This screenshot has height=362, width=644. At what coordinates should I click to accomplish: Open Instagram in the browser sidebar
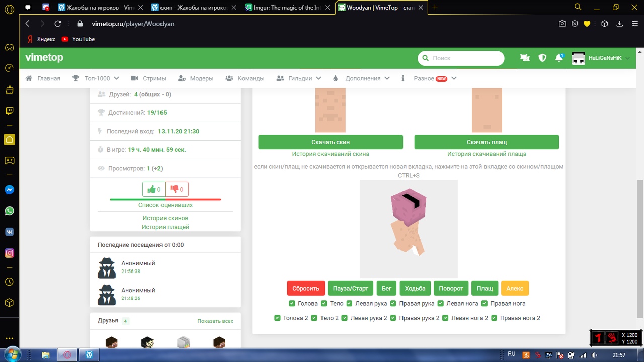[x=9, y=253]
